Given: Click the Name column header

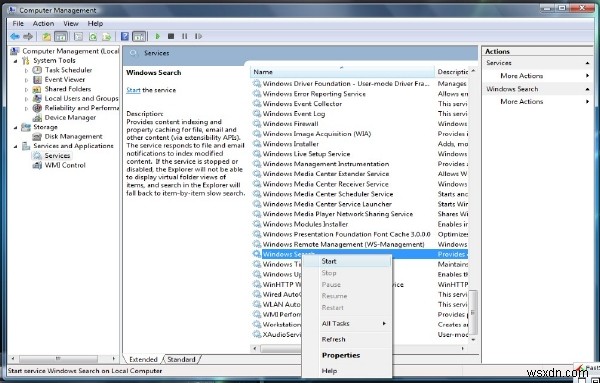Looking at the screenshot, I should click(342, 72).
